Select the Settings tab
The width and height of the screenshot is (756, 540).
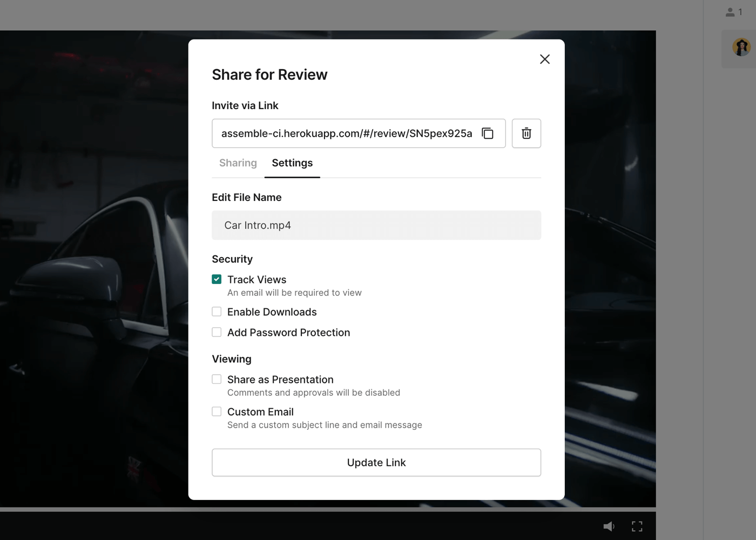292,163
